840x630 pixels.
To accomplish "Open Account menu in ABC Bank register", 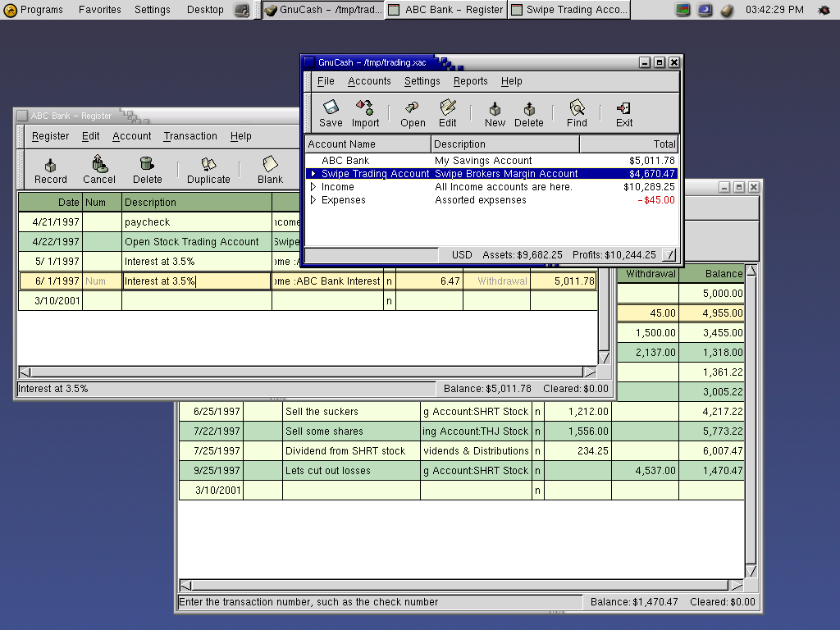I will coord(132,136).
